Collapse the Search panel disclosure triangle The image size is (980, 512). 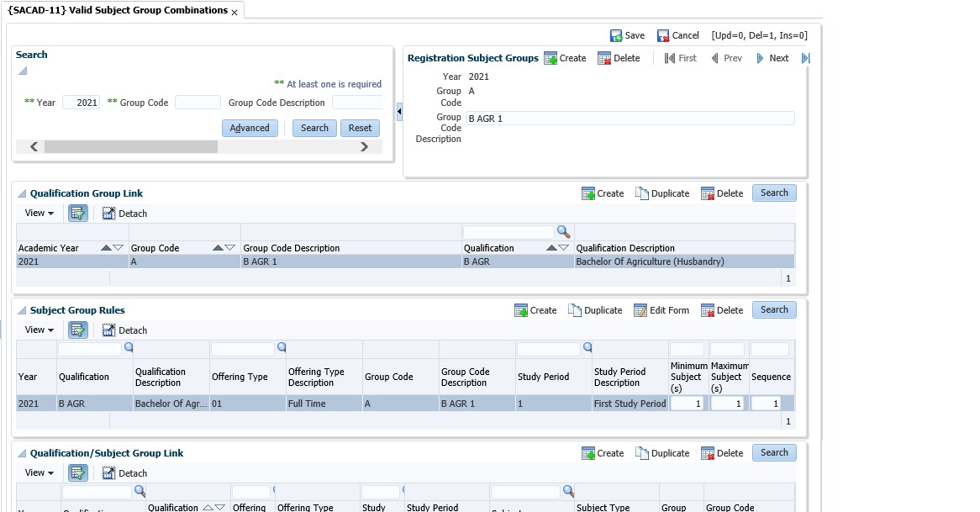pos(23,71)
